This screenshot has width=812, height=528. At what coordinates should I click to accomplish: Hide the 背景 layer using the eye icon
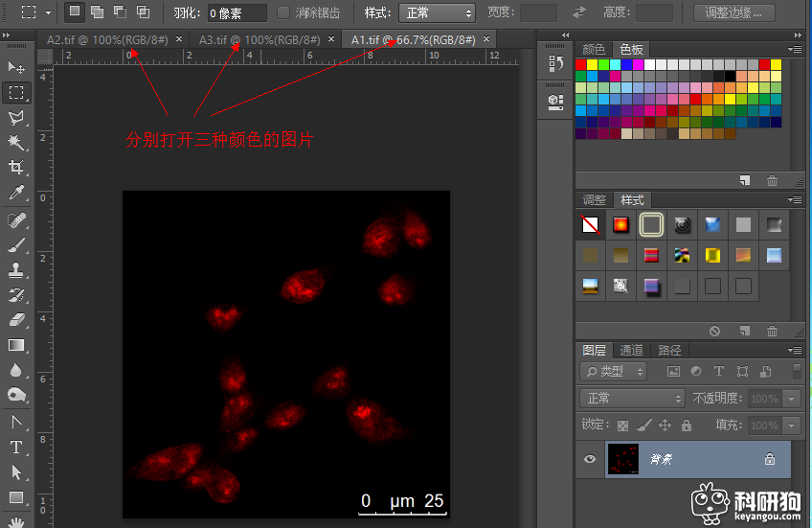(590, 459)
